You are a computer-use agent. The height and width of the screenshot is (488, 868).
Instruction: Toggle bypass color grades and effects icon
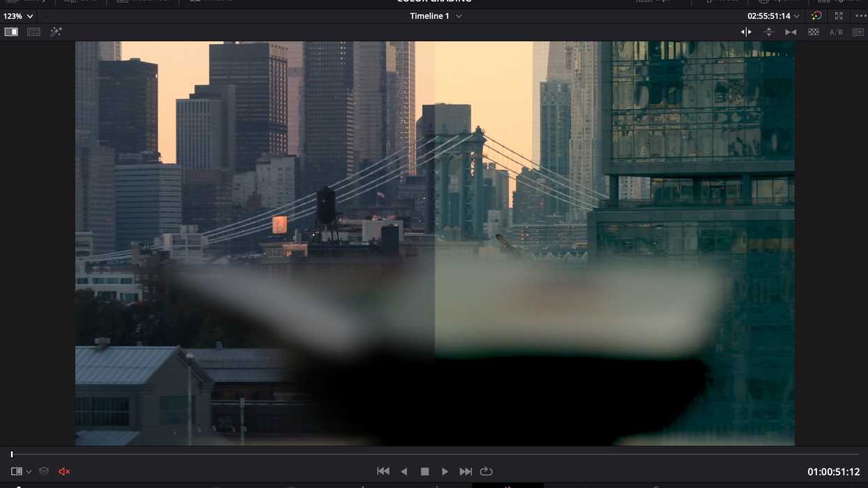point(816,16)
